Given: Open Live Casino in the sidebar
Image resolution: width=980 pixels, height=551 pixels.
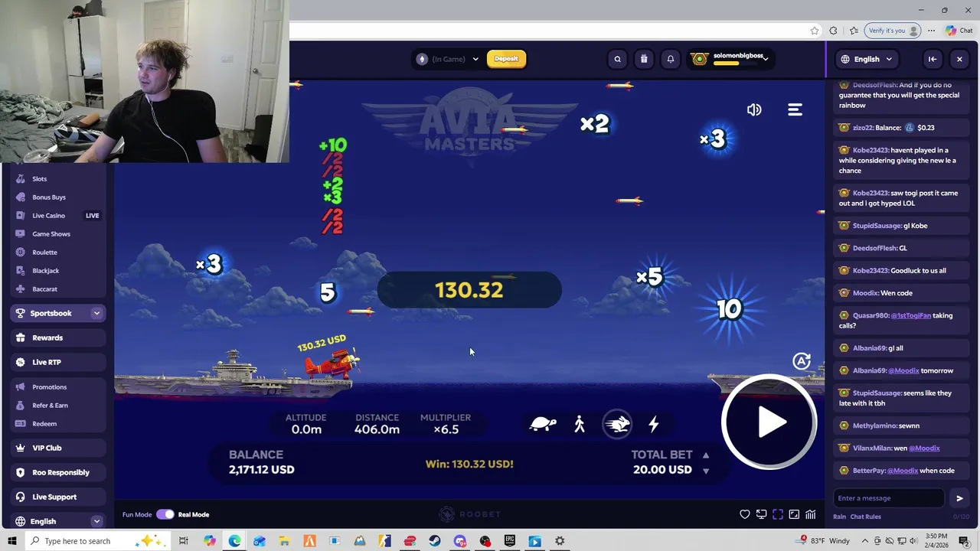Looking at the screenshot, I should [49, 216].
